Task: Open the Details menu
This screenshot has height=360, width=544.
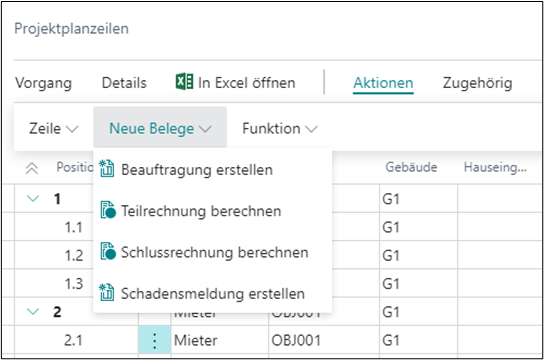Action: pos(124,83)
